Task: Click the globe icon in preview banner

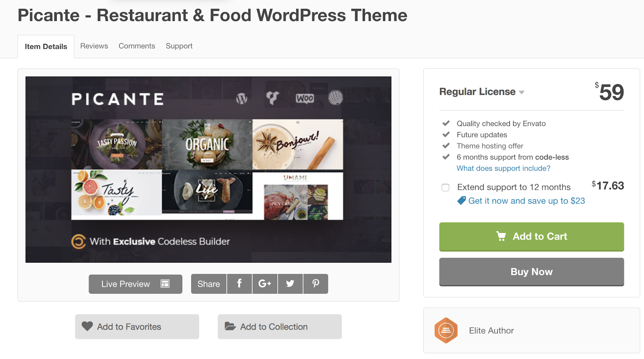Action: tap(335, 98)
